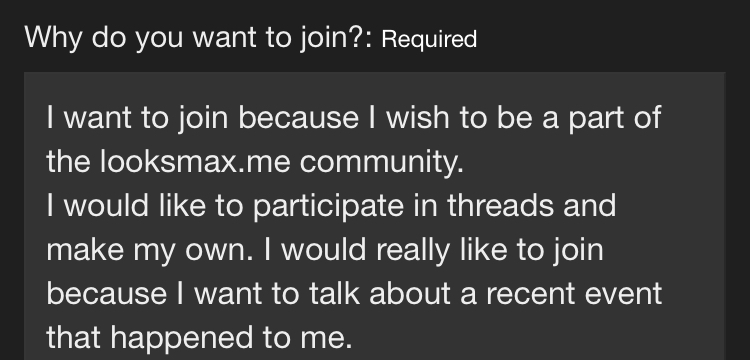The width and height of the screenshot is (750, 360).
Task: Click the word 'really' in the text area
Action: point(413,250)
